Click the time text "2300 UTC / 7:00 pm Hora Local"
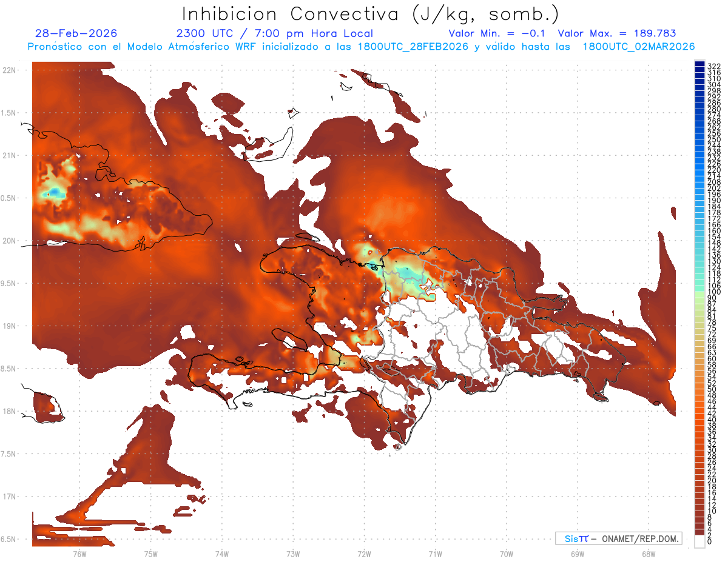Screen dimensions: 728x562 click(x=274, y=33)
